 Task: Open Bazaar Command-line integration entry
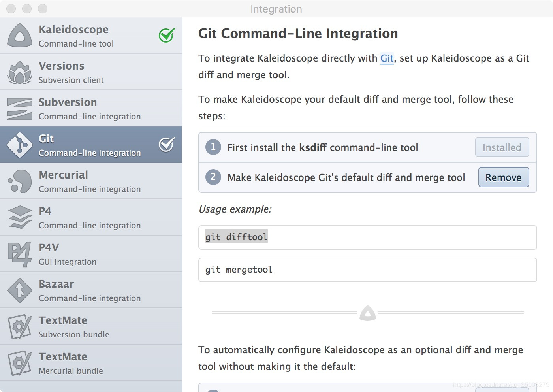click(x=91, y=290)
